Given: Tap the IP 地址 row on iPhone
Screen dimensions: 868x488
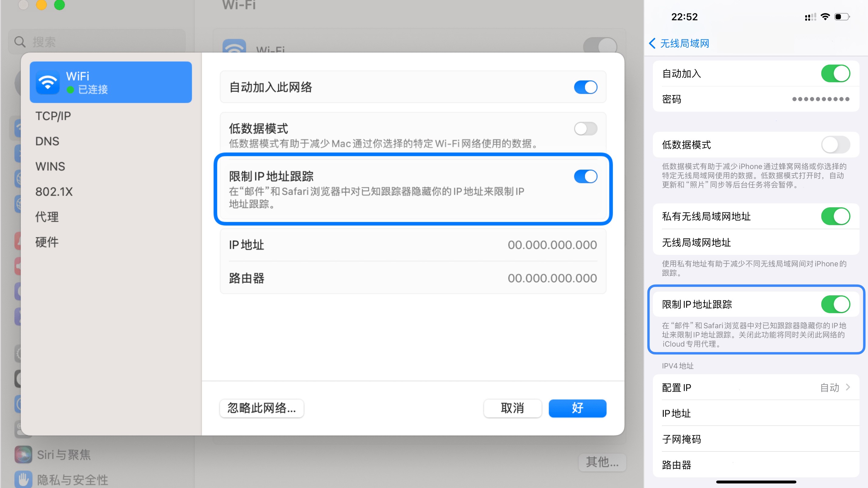Looking at the screenshot, I should pos(756,413).
